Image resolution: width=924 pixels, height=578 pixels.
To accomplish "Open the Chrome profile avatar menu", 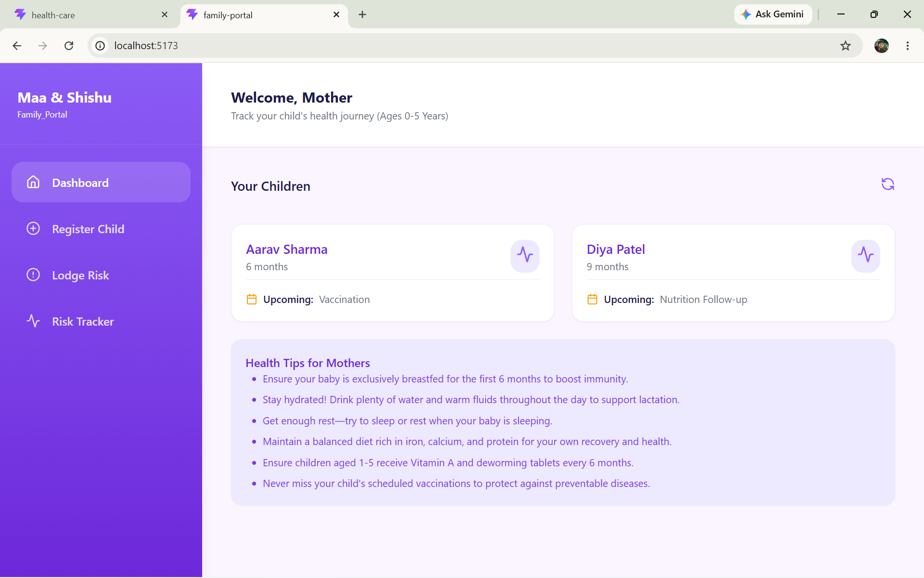I will 882,46.
